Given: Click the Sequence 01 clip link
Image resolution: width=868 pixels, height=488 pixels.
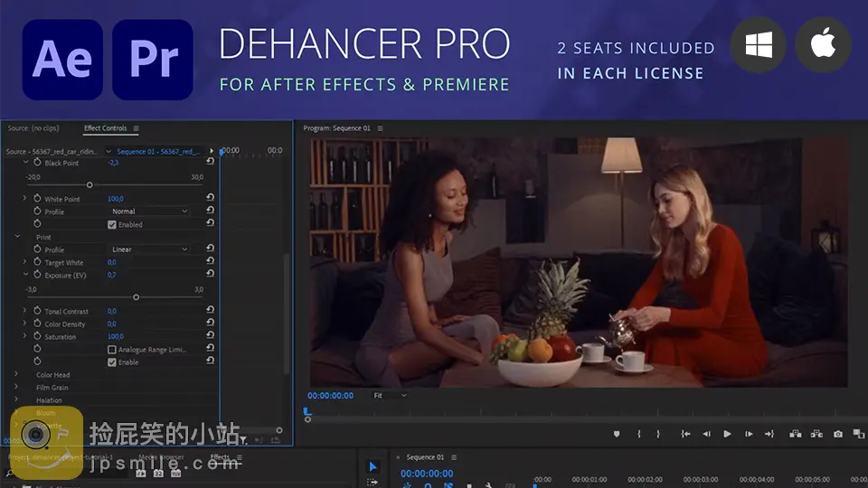Looking at the screenshot, I should pyautogui.click(x=158, y=152).
